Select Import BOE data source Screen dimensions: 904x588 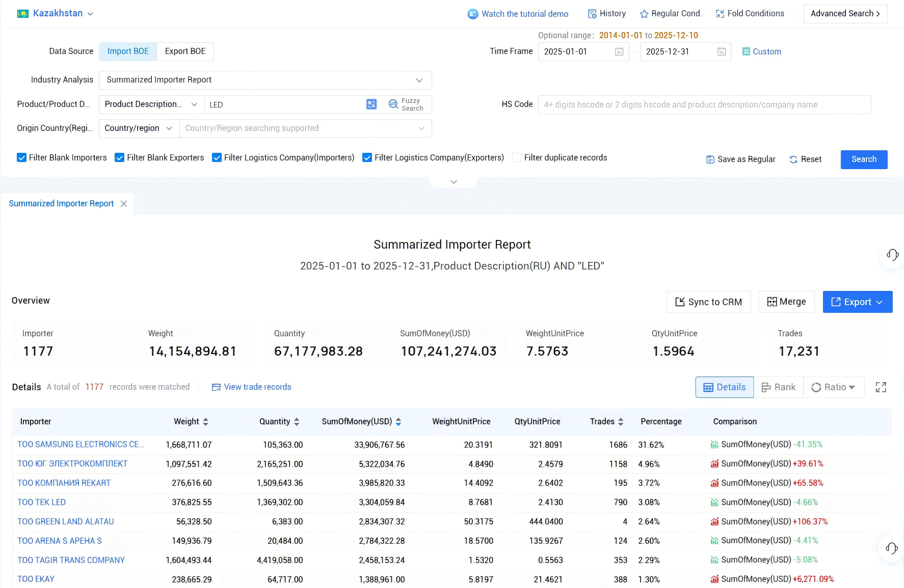coord(128,51)
